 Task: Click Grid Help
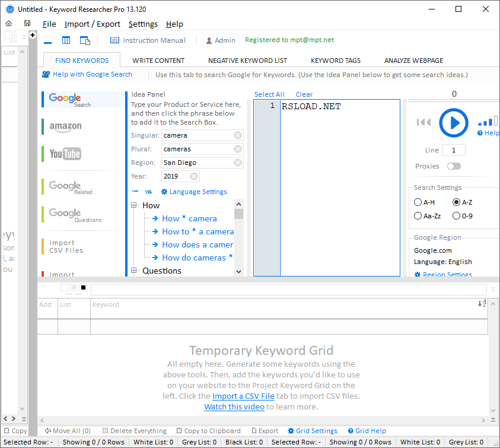367,431
